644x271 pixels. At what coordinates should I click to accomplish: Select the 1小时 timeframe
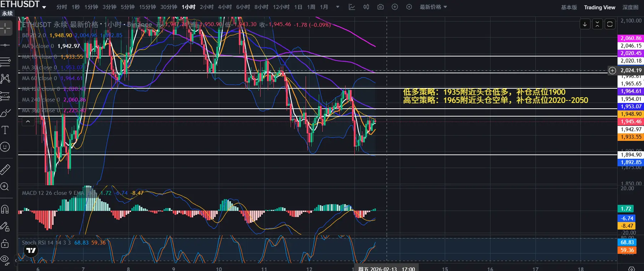(188, 7)
